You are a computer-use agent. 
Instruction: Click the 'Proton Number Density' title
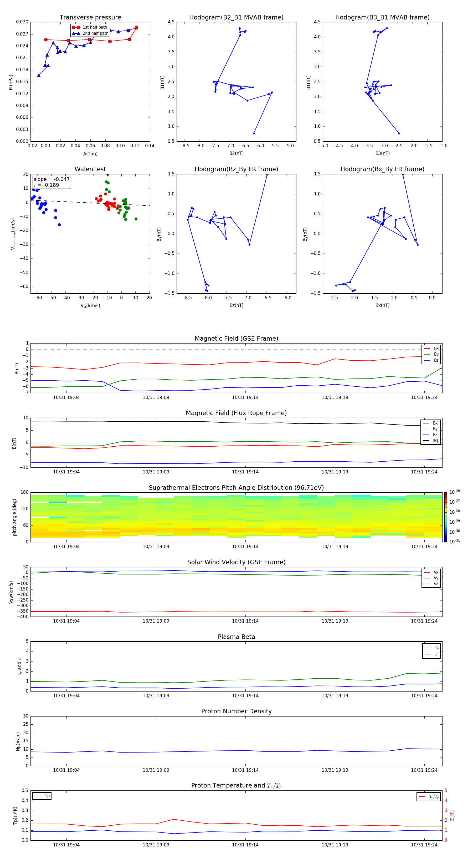[x=236, y=711]
